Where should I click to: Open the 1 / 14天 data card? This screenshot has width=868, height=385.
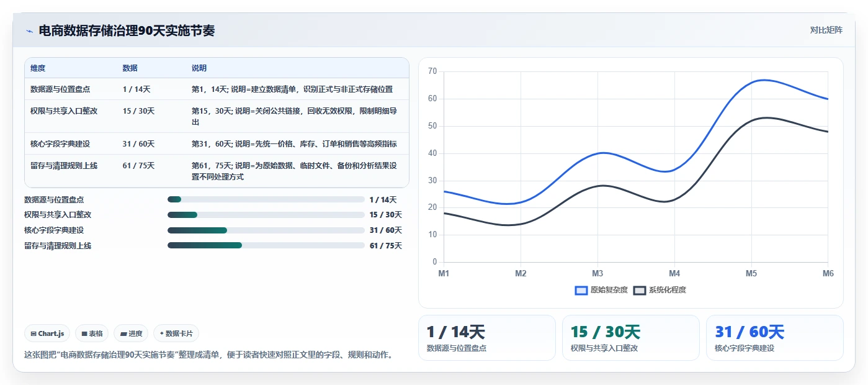click(x=487, y=338)
